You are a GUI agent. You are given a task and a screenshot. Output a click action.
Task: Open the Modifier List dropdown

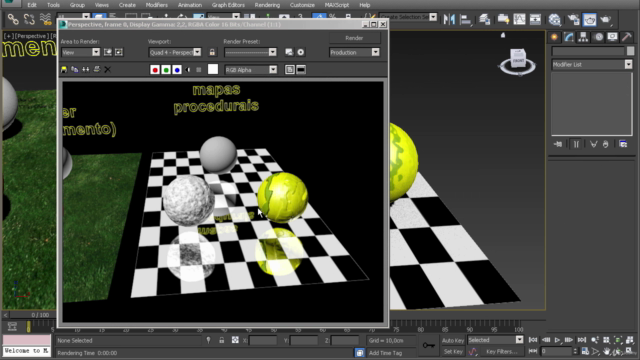point(592,64)
